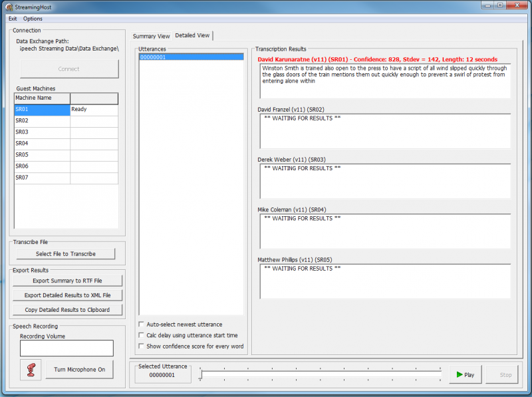The width and height of the screenshot is (532, 397).
Task: Click Copy Detailed Results to Clipboard
Action: click(x=67, y=310)
